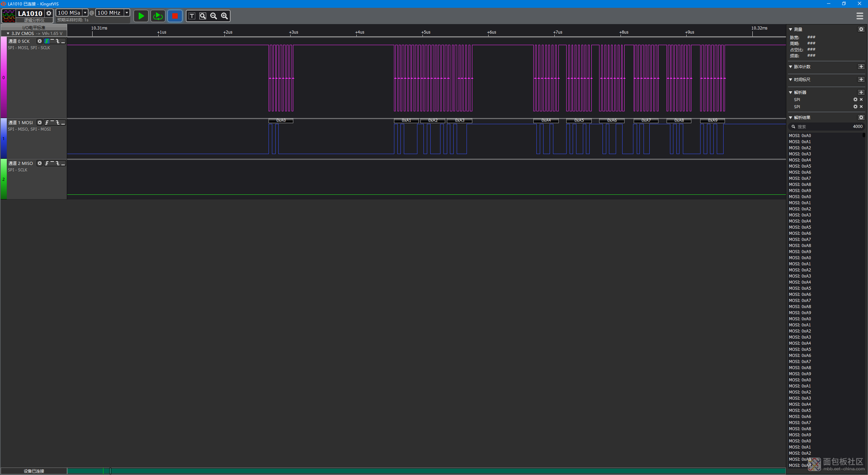
Task: Click the green color bar of channel 2
Action: pos(3,179)
